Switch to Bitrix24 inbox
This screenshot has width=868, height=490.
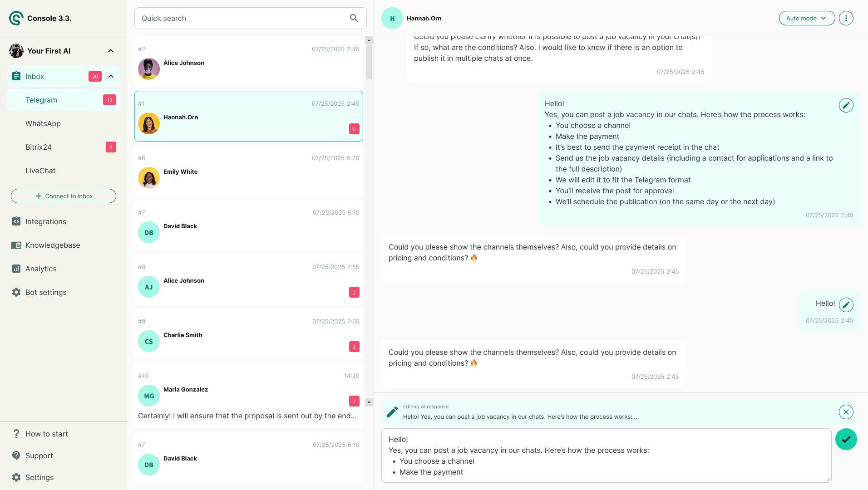tap(39, 147)
